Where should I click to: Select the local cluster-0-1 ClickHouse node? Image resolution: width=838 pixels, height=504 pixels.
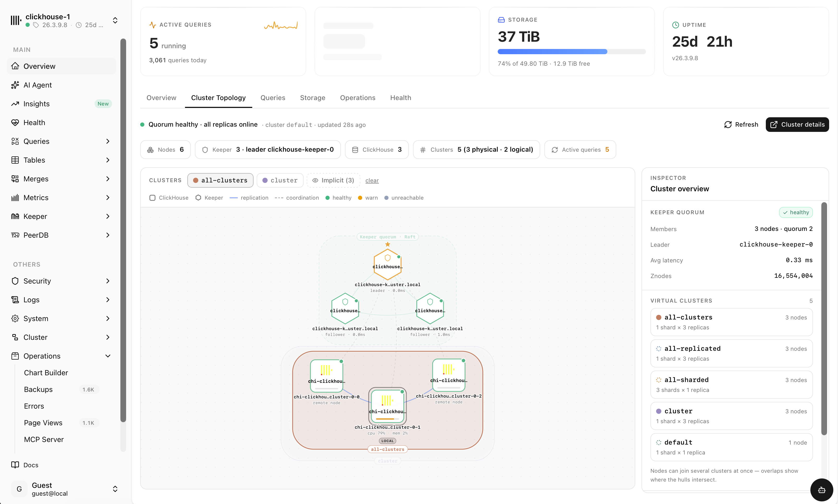click(x=387, y=406)
